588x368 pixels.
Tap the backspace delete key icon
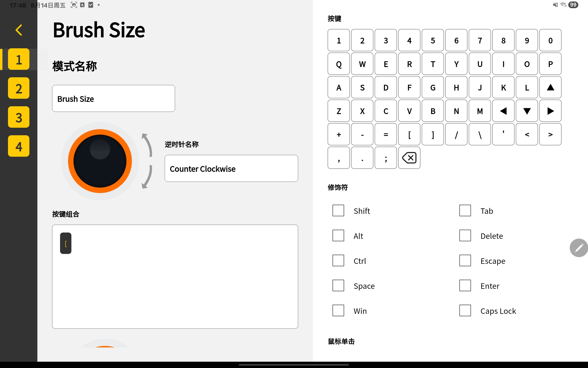(409, 158)
